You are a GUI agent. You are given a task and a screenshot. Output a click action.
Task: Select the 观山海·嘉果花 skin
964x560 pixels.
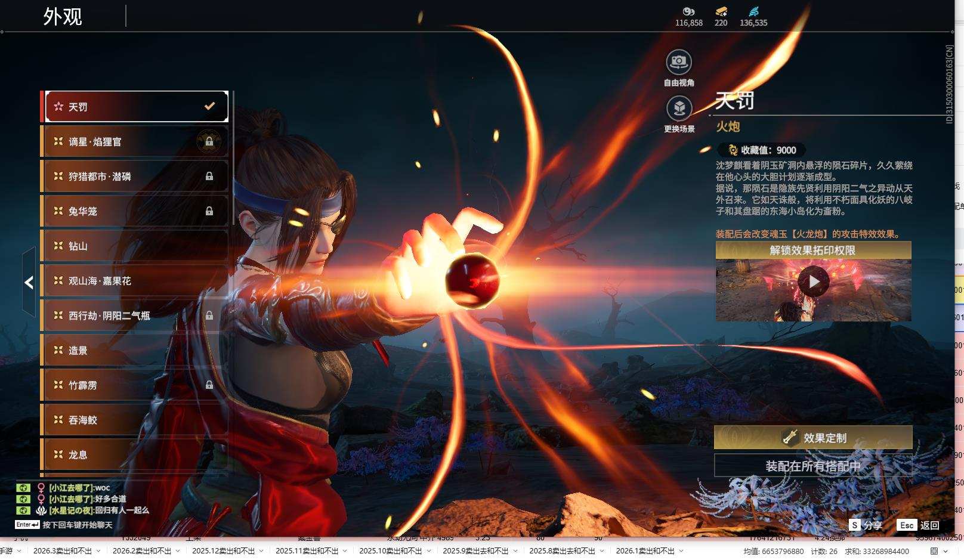[x=135, y=280]
